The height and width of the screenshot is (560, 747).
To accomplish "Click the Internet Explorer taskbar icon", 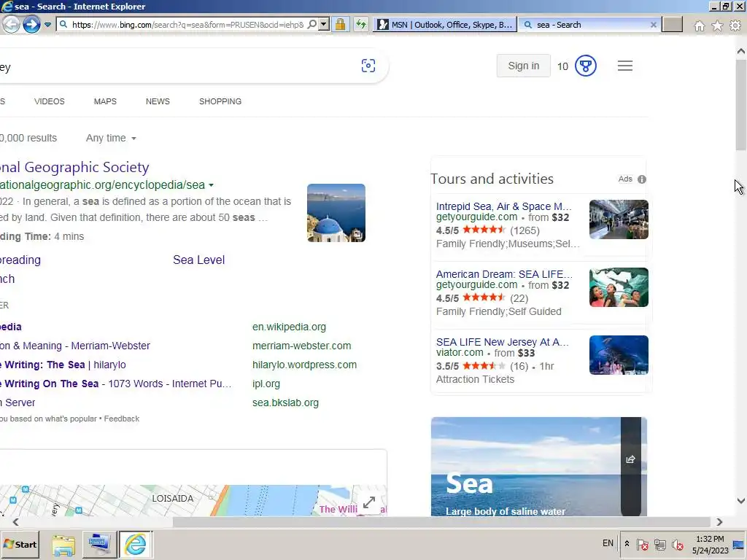I will 135,545.
